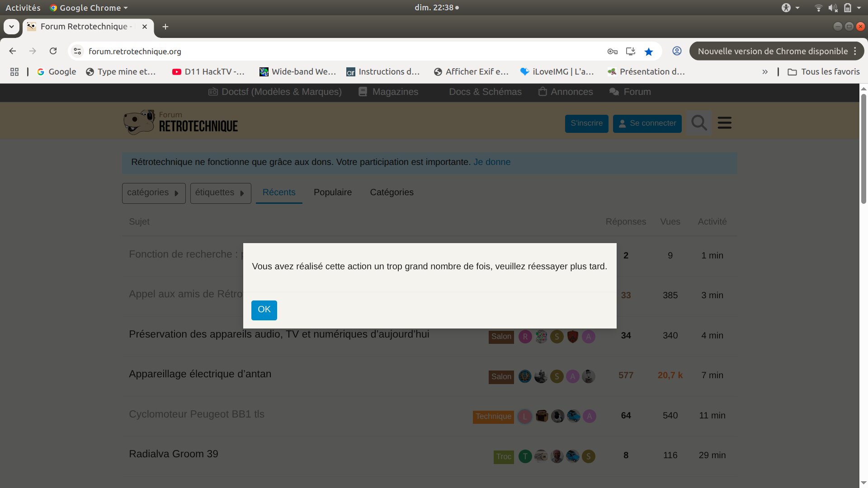Screen dimensions: 868x488
Task: Switch to the Populaire tab
Action: coord(332,192)
